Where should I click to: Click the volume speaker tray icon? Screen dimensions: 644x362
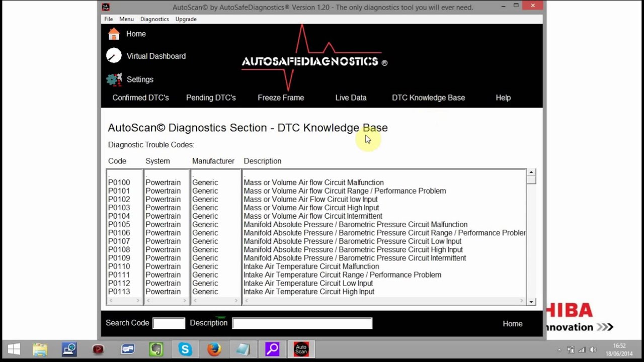click(593, 350)
